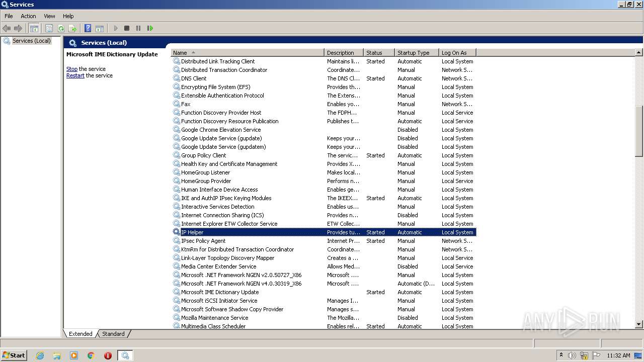This screenshot has height=362, width=644.
Task: Click the Start Service play icon
Action: click(x=116, y=29)
